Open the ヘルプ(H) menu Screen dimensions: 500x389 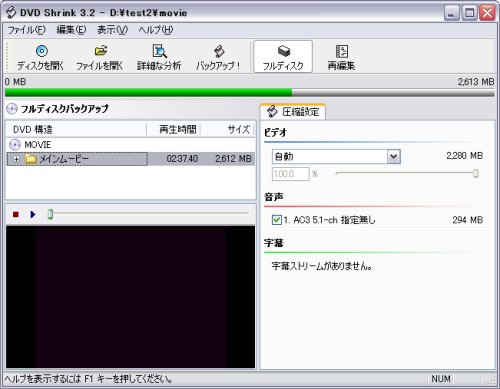coord(156,30)
